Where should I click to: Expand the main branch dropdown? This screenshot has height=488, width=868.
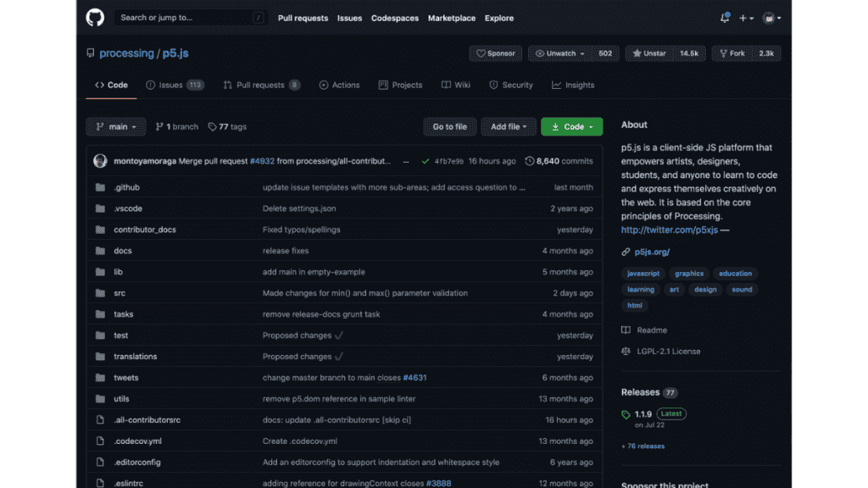pos(116,127)
